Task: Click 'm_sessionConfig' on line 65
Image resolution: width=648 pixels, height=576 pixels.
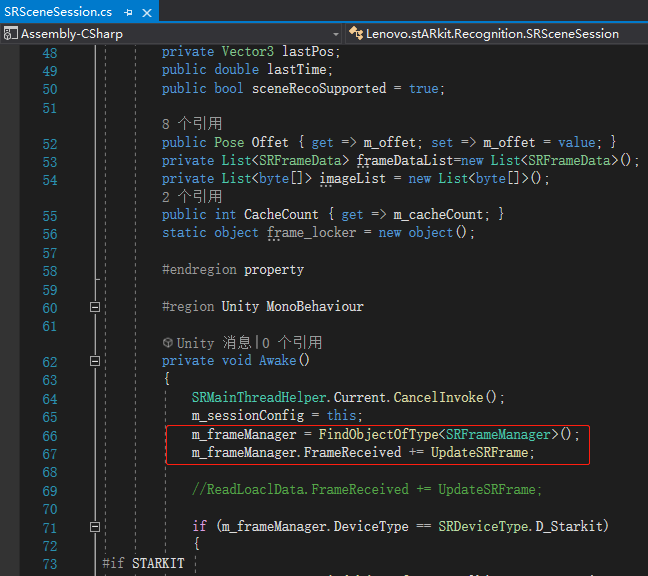Action: [x=248, y=416]
